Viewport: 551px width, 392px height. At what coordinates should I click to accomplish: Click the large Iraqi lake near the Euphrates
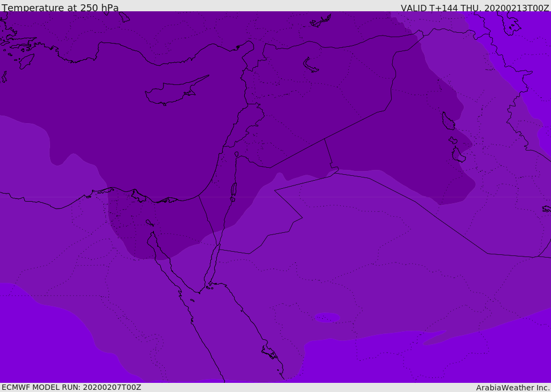click(448, 121)
